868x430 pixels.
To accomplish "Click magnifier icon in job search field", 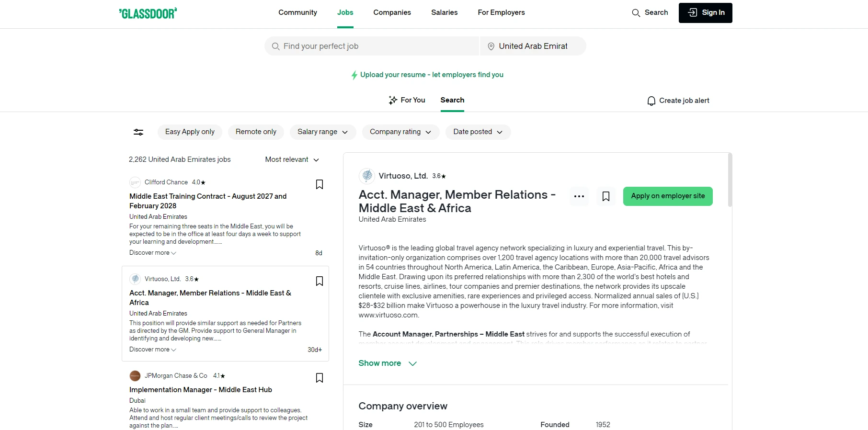I will point(275,46).
